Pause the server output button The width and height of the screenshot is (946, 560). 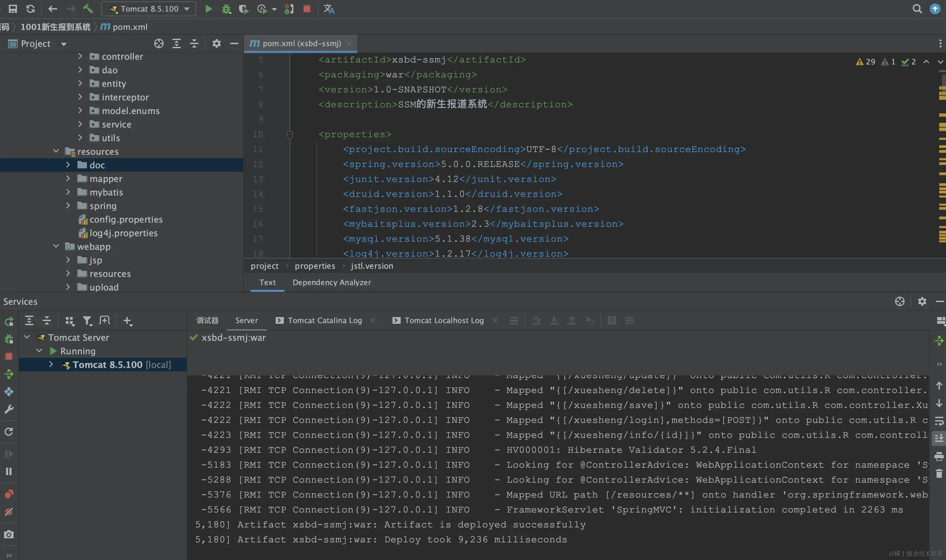click(x=9, y=471)
